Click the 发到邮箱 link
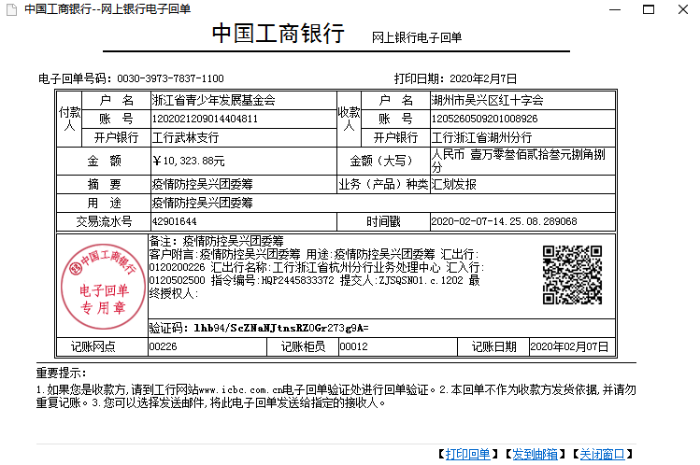The width and height of the screenshot is (700, 465). [x=535, y=454]
